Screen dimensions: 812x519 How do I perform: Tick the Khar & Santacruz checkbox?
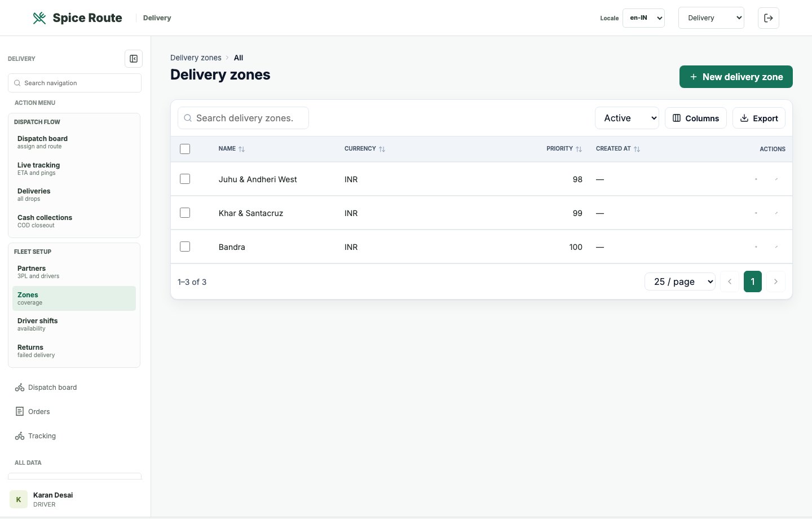[185, 213]
